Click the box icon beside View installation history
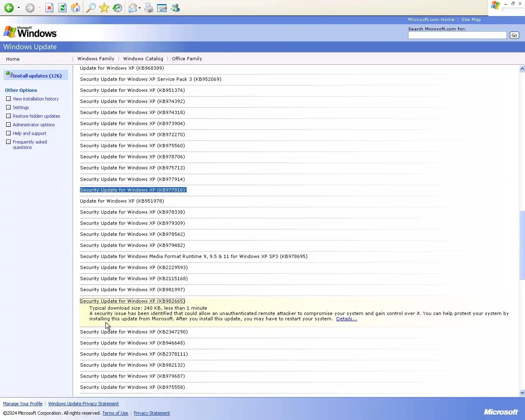This screenshot has height=420, width=525. pyautogui.click(x=8, y=99)
